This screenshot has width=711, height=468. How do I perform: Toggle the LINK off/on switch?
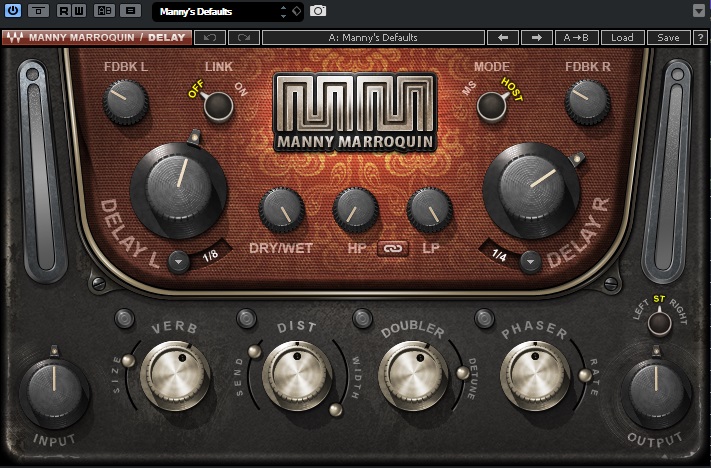click(x=218, y=107)
